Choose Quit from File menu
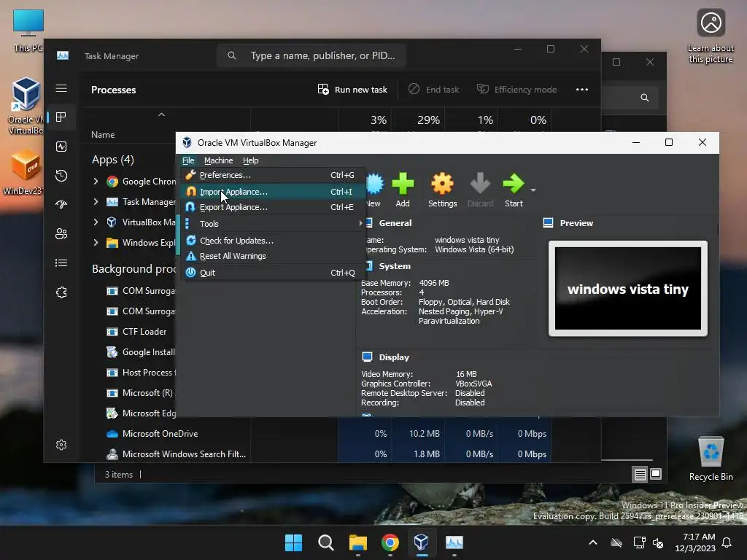The height and width of the screenshot is (560, 747). coord(273,273)
